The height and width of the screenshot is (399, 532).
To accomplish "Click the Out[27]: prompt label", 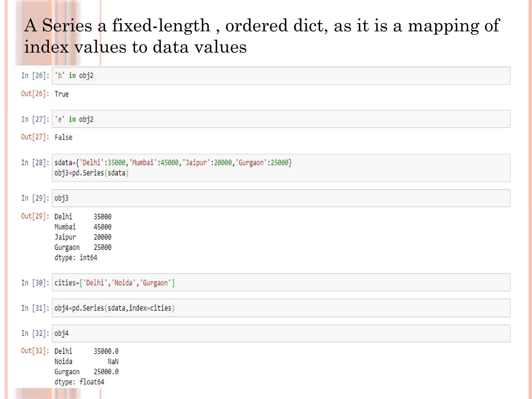I will (35, 137).
